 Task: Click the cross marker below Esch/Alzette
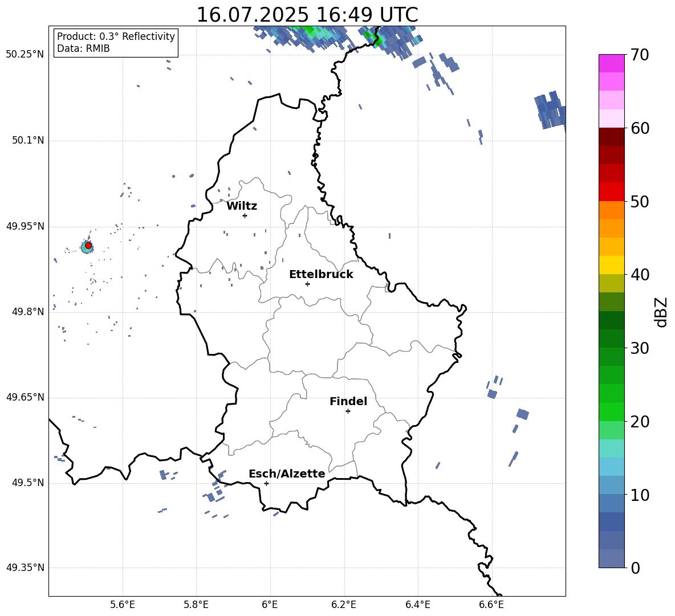[266, 483]
